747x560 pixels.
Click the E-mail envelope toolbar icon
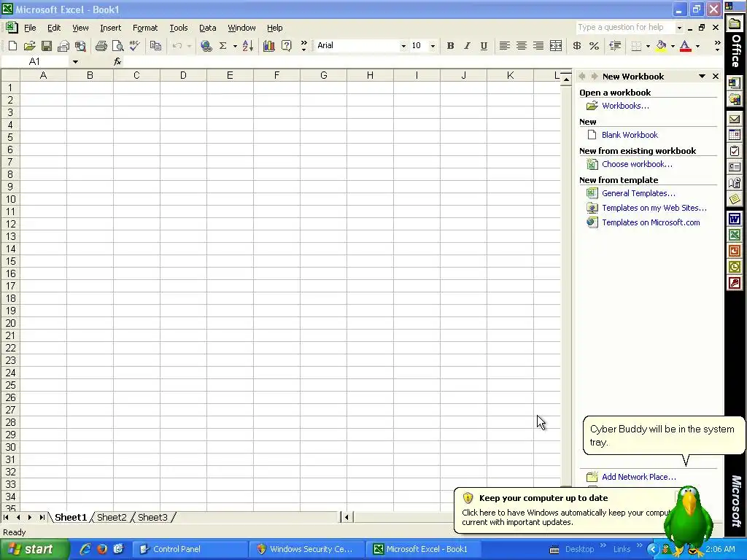point(63,46)
